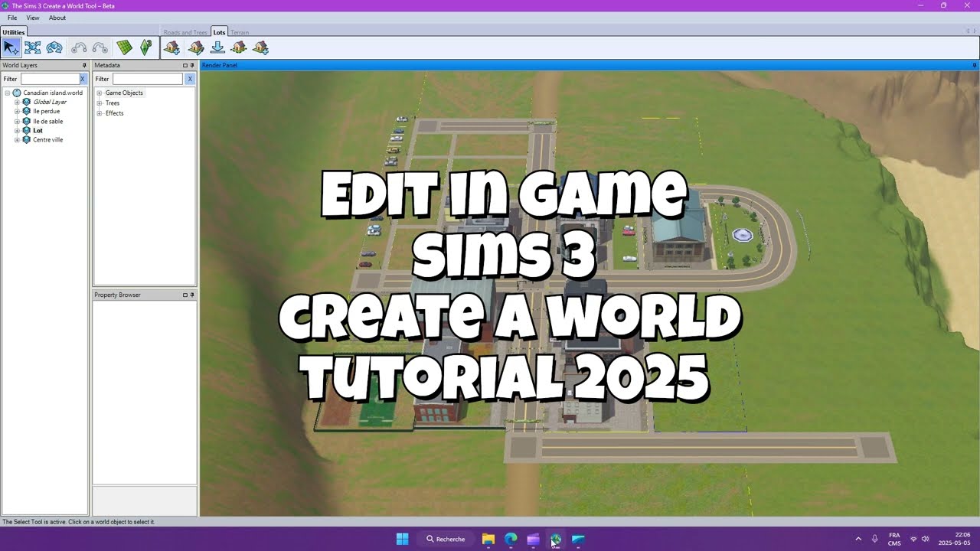Pin the Property Browser panel
Image resolution: width=980 pixels, height=551 pixels.
[192, 295]
